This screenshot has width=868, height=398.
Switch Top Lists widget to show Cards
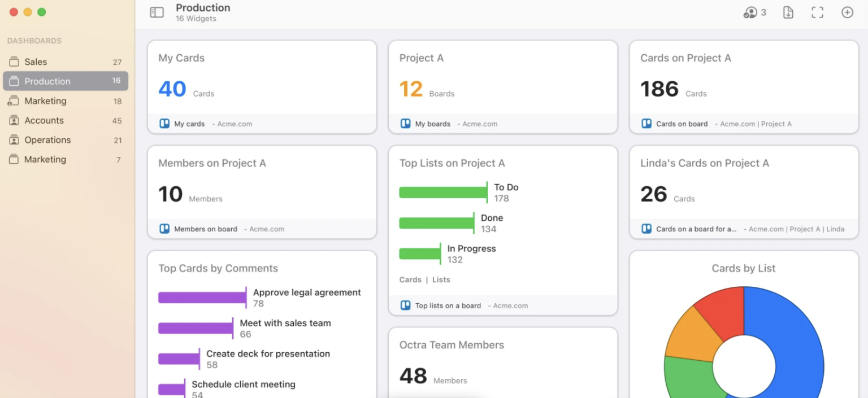(x=410, y=279)
